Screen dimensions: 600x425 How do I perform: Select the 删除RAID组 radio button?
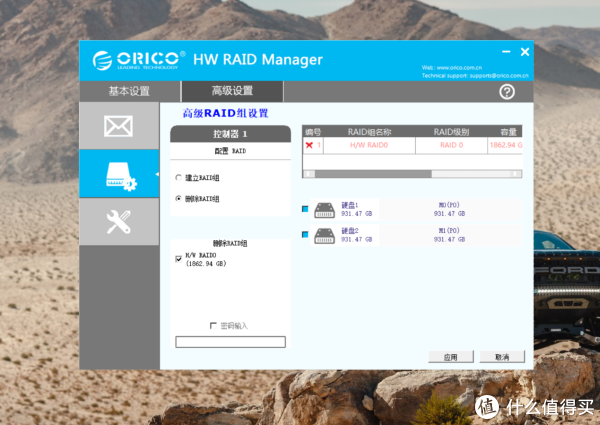pyautogui.click(x=179, y=199)
